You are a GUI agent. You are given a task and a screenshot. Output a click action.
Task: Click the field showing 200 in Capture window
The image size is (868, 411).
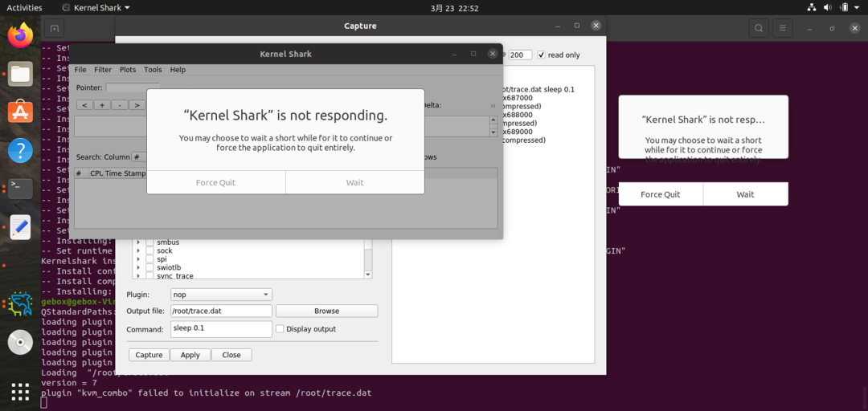coord(520,55)
